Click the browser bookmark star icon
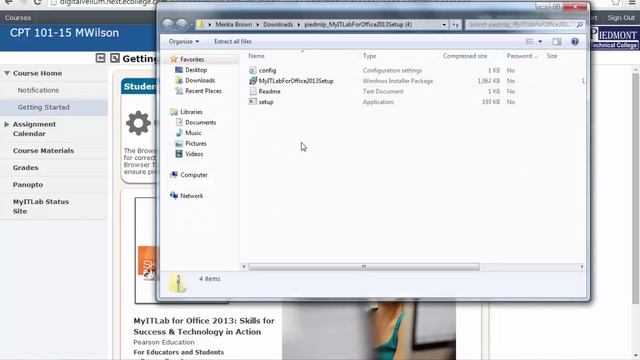The image size is (640, 360). (x=616, y=2)
